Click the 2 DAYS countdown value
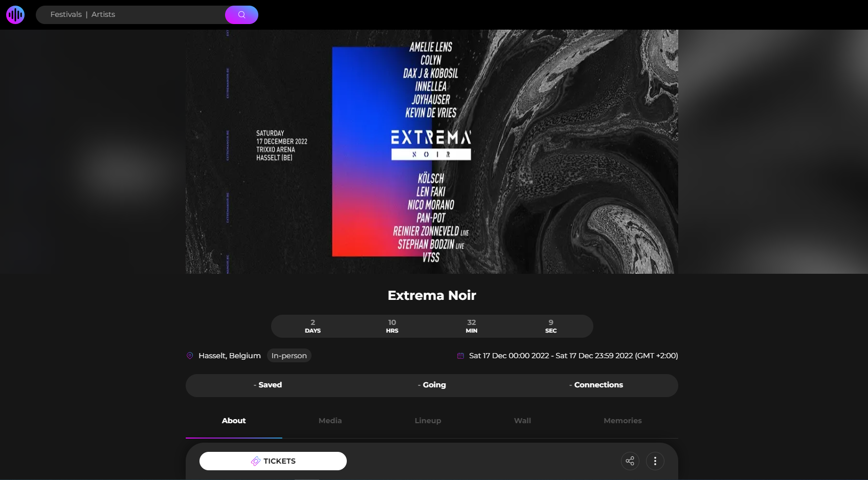 [x=313, y=326]
